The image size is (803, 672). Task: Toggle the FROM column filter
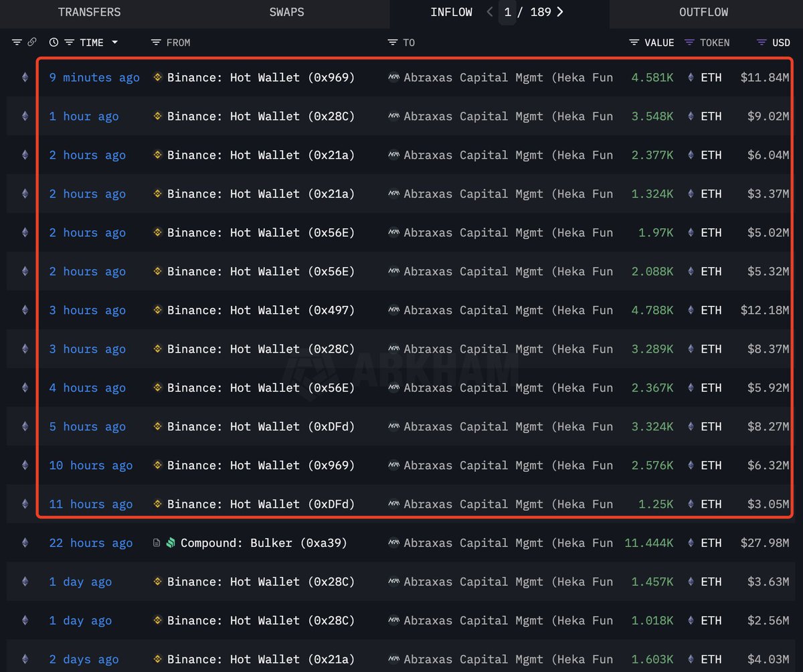(x=156, y=42)
